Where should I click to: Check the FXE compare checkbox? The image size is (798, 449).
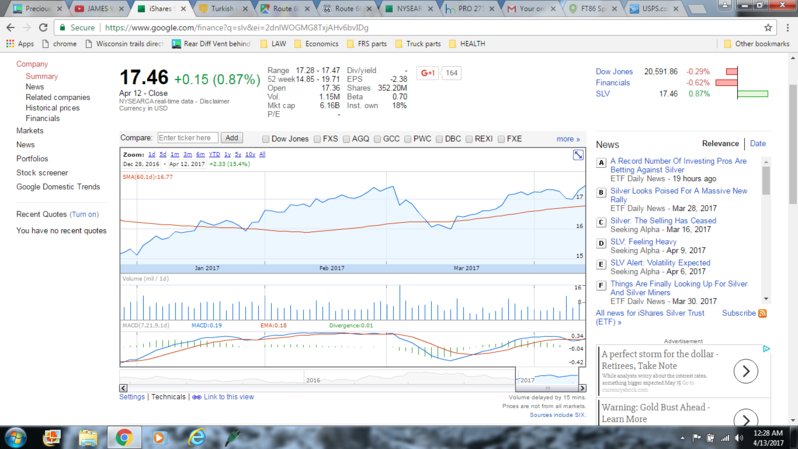[x=501, y=139]
